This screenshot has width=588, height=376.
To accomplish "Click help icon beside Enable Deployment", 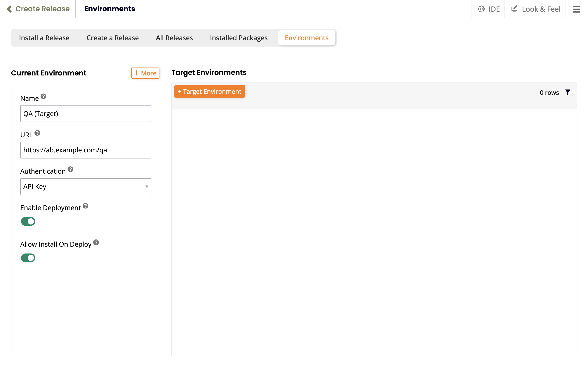I will pos(85,206).
